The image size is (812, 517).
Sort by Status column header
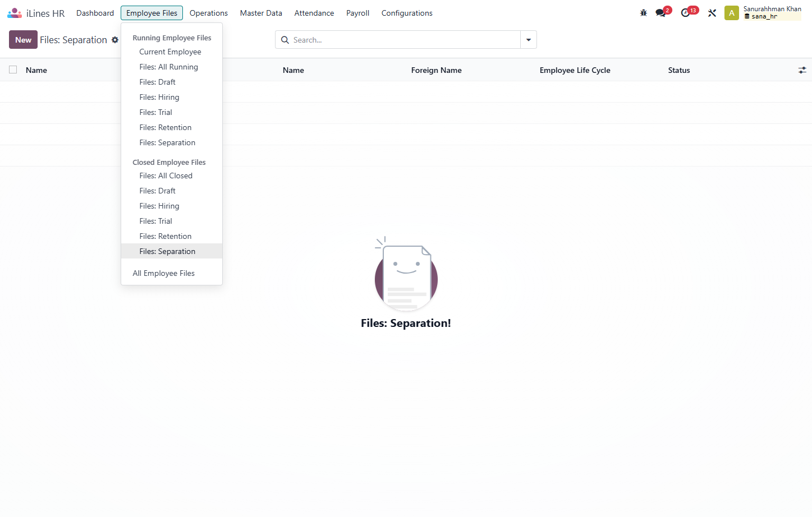pyautogui.click(x=679, y=70)
